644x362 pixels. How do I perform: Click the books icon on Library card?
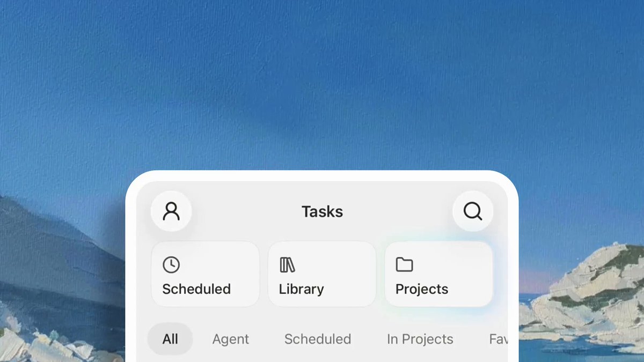pyautogui.click(x=288, y=264)
